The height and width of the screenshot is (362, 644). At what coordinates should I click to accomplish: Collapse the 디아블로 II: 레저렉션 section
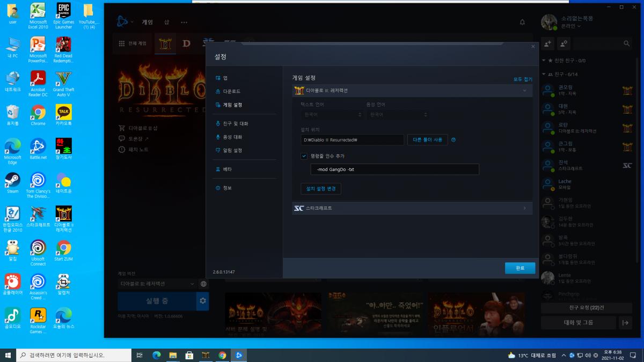412,91
